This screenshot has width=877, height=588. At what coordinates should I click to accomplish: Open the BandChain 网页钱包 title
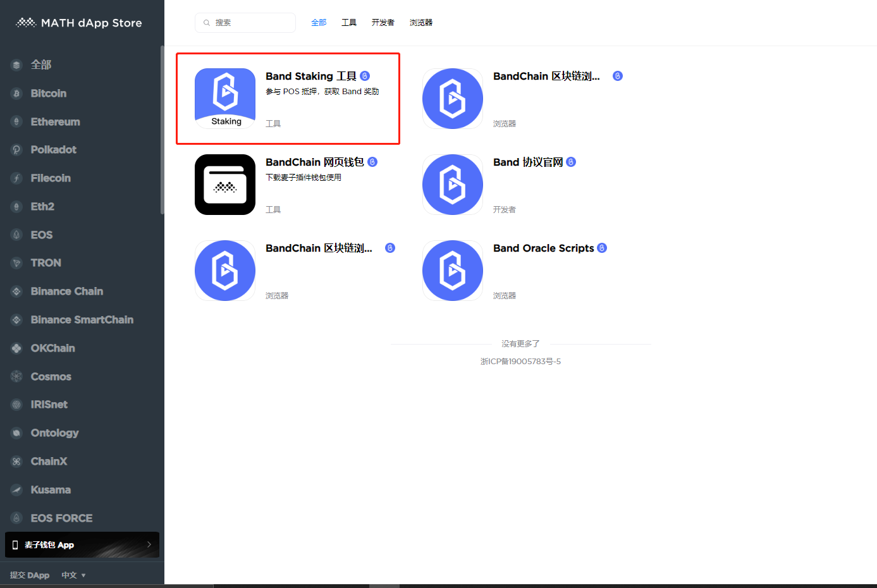tap(315, 162)
